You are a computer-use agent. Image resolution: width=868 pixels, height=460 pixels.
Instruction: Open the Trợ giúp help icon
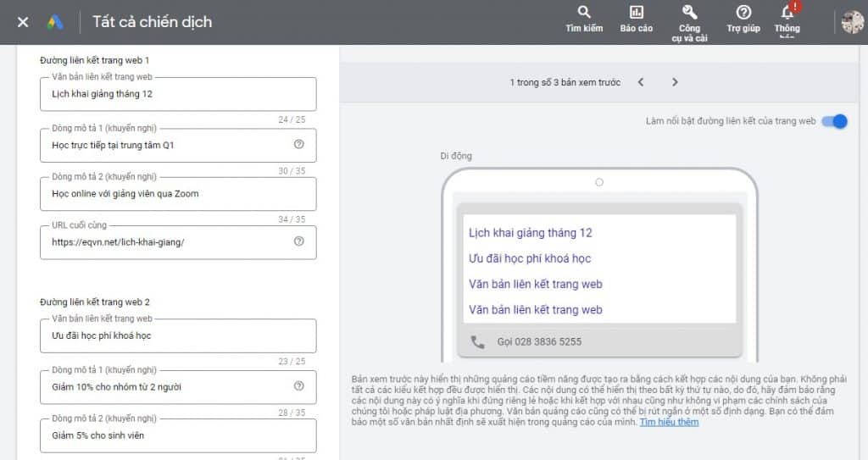(x=743, y=19)
